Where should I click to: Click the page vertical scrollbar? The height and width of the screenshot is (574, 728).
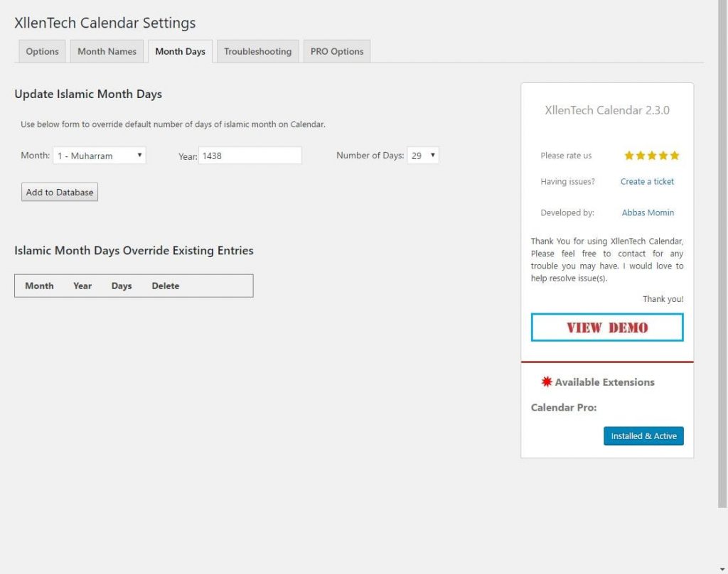722,254
